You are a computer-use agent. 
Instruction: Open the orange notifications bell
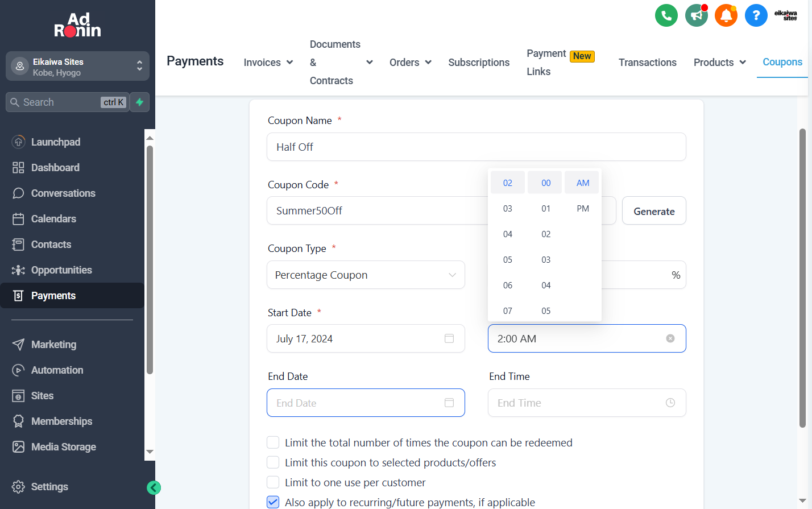[726, 15]
